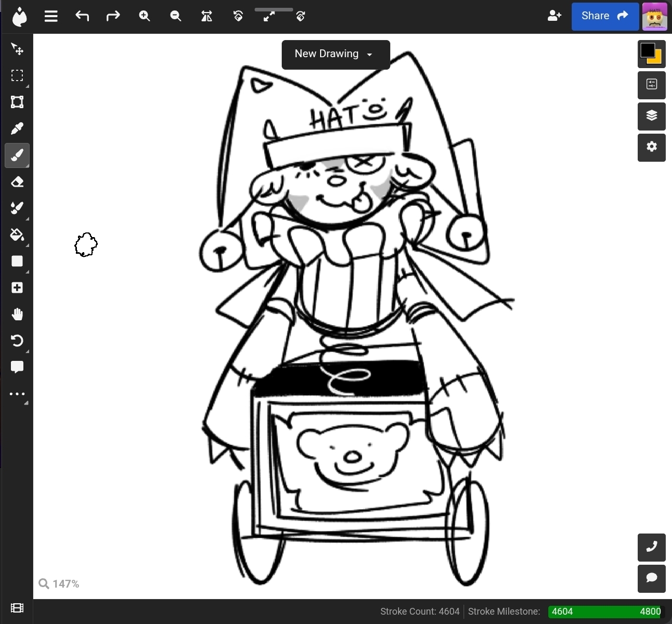Select the Transform tool
The width and height of the screenshot is (672, 624).
point(17,102)
